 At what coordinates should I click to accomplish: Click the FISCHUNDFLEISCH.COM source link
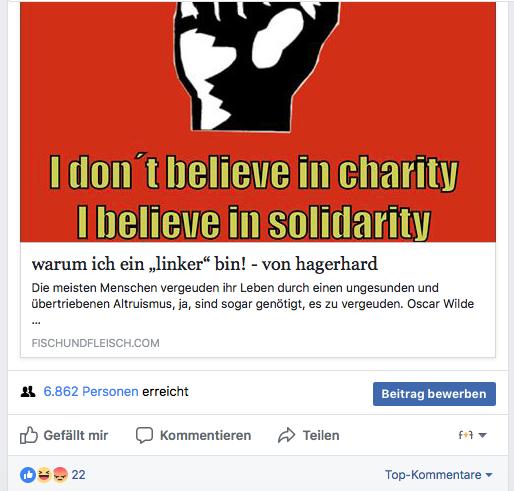click(x=95, y=343)
